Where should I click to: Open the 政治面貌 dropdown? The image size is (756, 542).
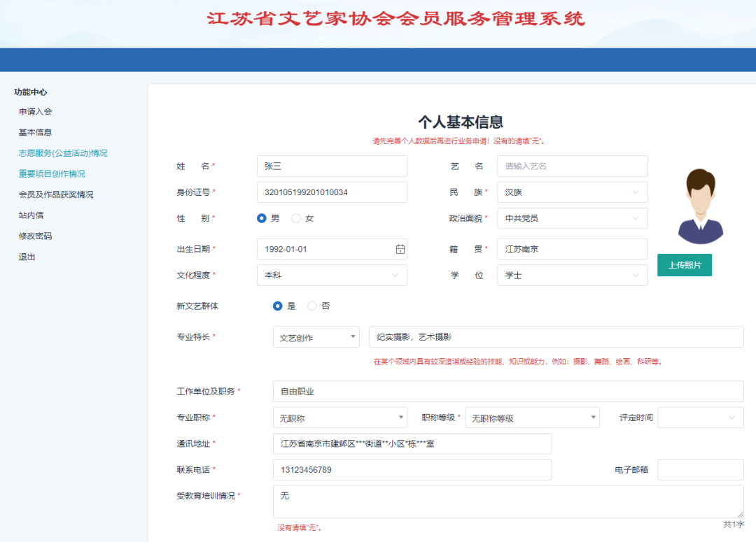click(x=572, y=218)
